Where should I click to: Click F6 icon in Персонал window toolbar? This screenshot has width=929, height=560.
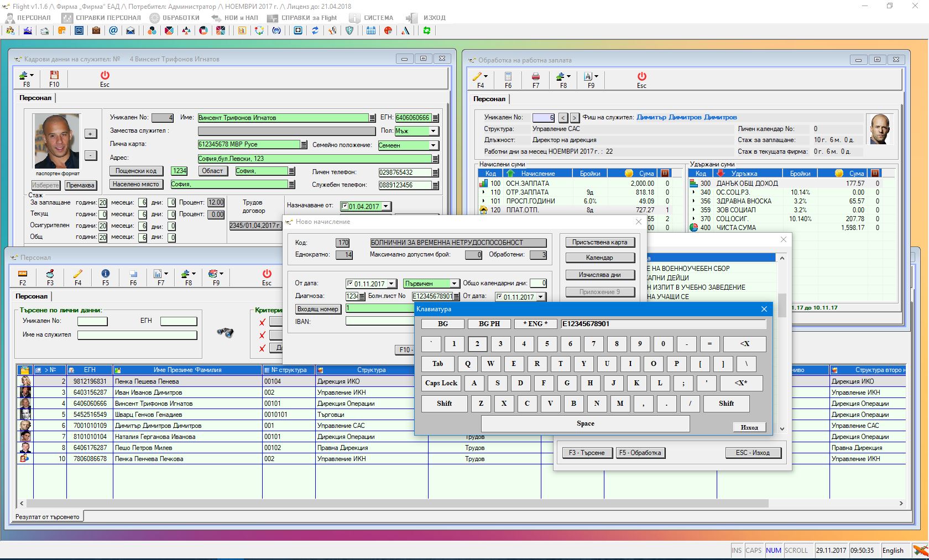pyautogui.click(x=133, y=277)
